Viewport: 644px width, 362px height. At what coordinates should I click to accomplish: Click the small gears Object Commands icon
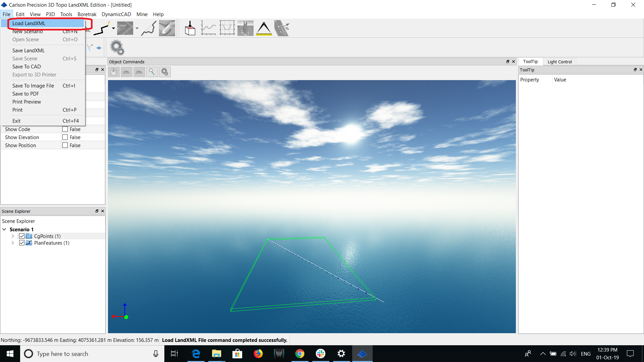(x=165, y=72)
